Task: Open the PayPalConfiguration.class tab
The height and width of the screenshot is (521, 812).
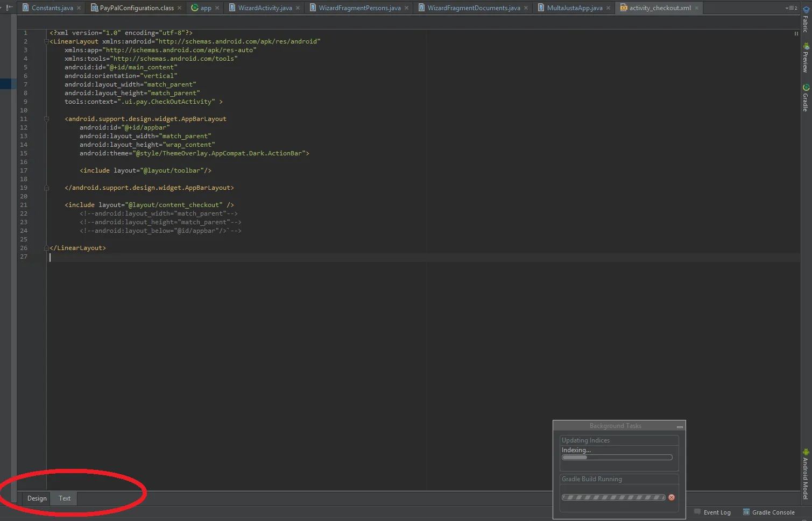Action: pos(136,8)
